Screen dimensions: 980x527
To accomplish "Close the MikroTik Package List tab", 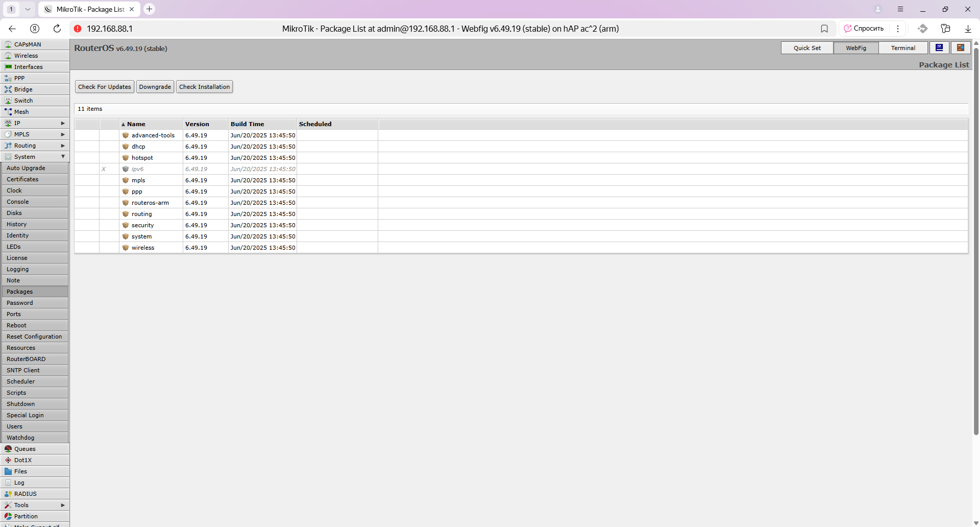I will tap(132, 9).
